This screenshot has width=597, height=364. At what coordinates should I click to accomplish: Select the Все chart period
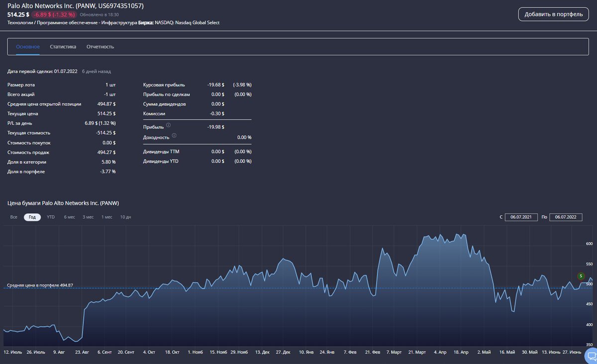14,217
